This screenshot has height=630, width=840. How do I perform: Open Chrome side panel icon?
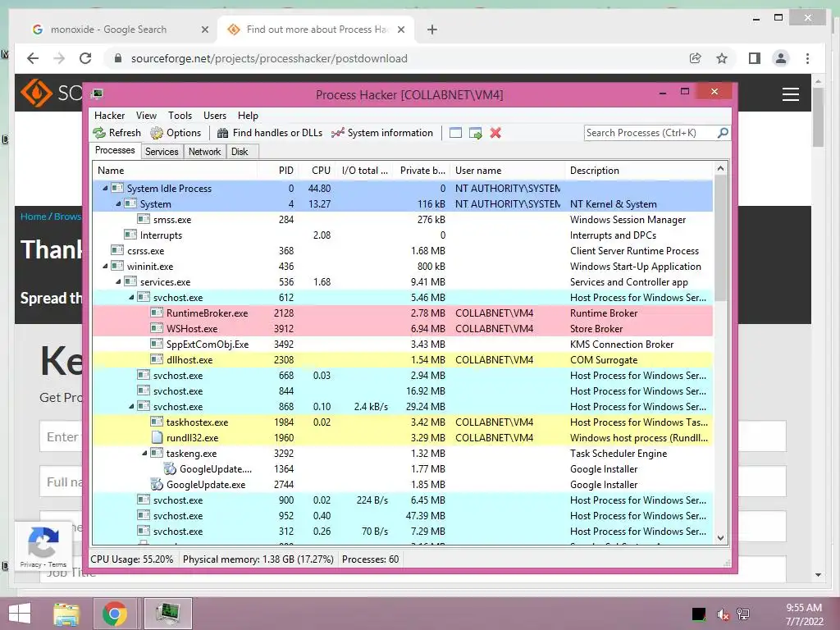[755, 58]
